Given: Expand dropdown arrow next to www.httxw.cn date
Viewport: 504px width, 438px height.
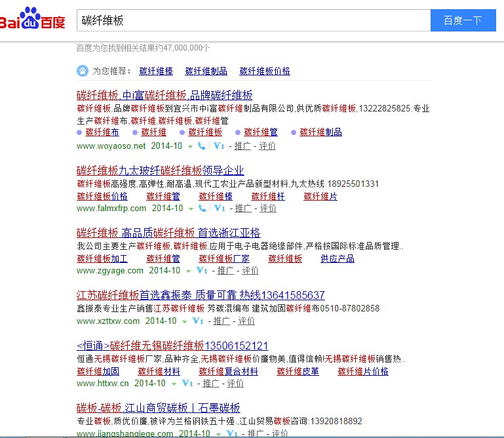Looking at the screenshot, I should [x=174, y=384].
